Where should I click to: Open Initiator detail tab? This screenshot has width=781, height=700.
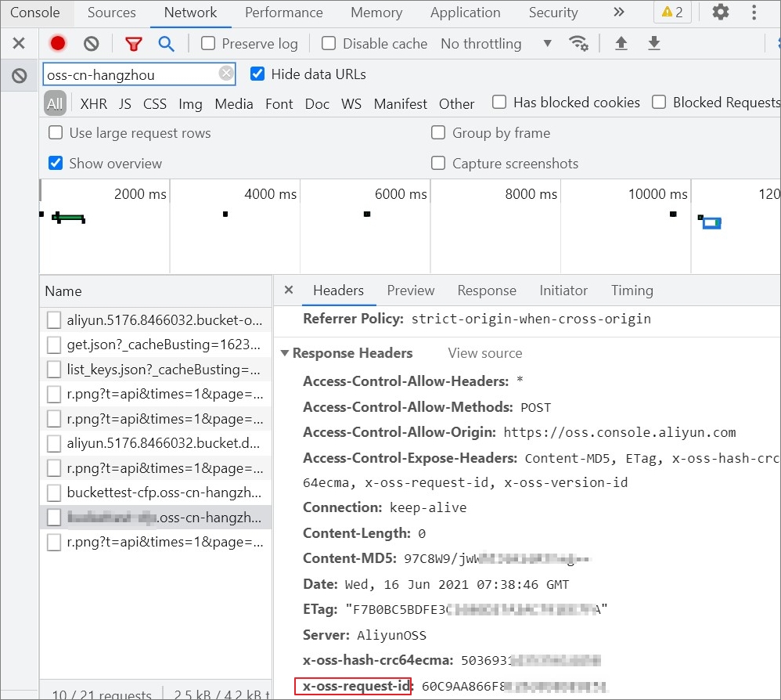click(x=563, y=290)
